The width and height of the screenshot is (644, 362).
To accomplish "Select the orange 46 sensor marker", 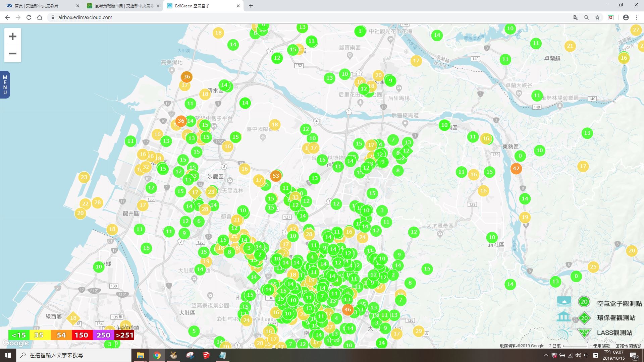I will tap(348, 310).
